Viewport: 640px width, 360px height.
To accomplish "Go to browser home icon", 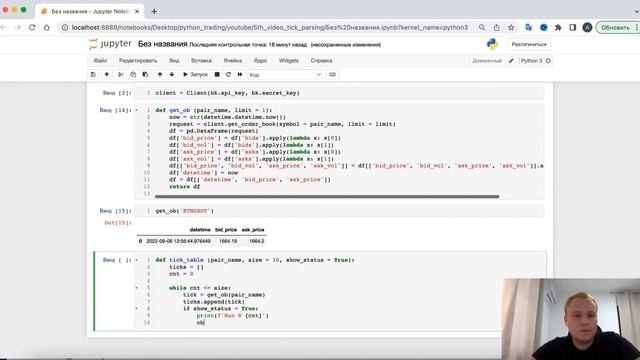I will click(47, 27).
